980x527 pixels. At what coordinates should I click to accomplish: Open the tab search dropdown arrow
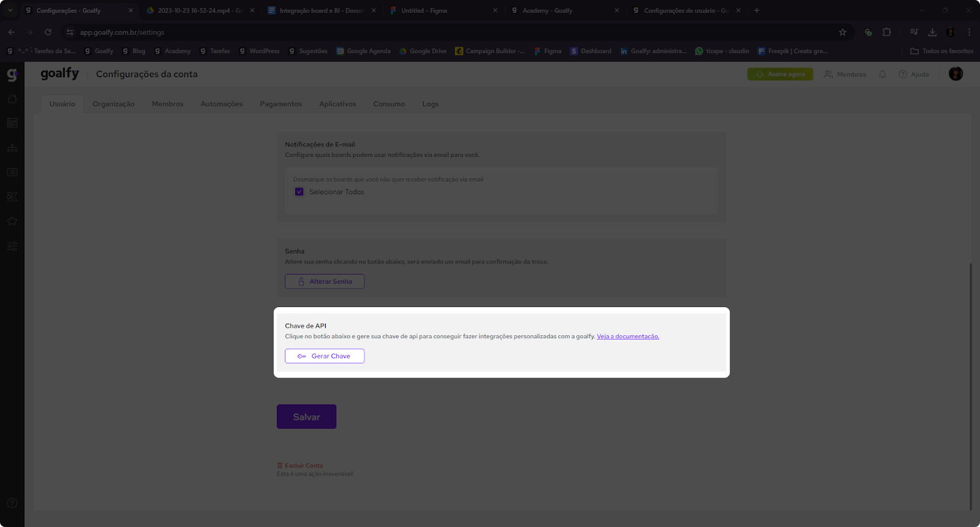[10, 10]
